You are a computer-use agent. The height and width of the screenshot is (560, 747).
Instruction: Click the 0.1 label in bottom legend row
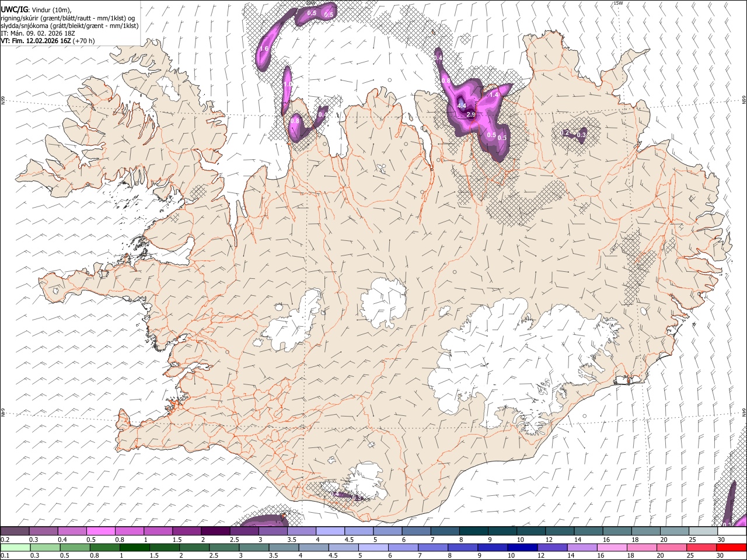5,555
